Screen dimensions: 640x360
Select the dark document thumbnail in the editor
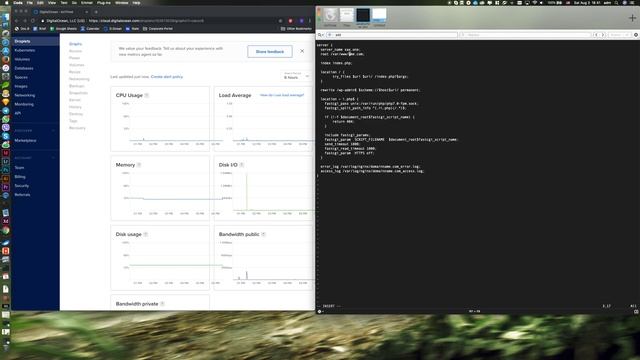click(363, 16)
